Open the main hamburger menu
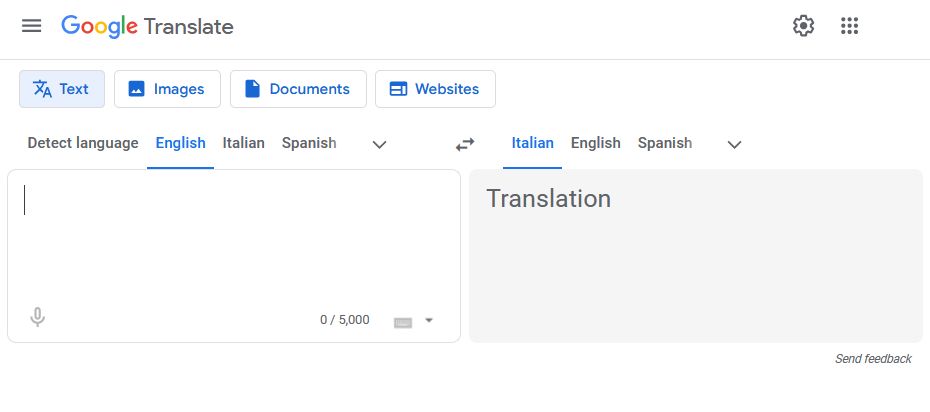930x412 pixels. click(x=32, y=26)
